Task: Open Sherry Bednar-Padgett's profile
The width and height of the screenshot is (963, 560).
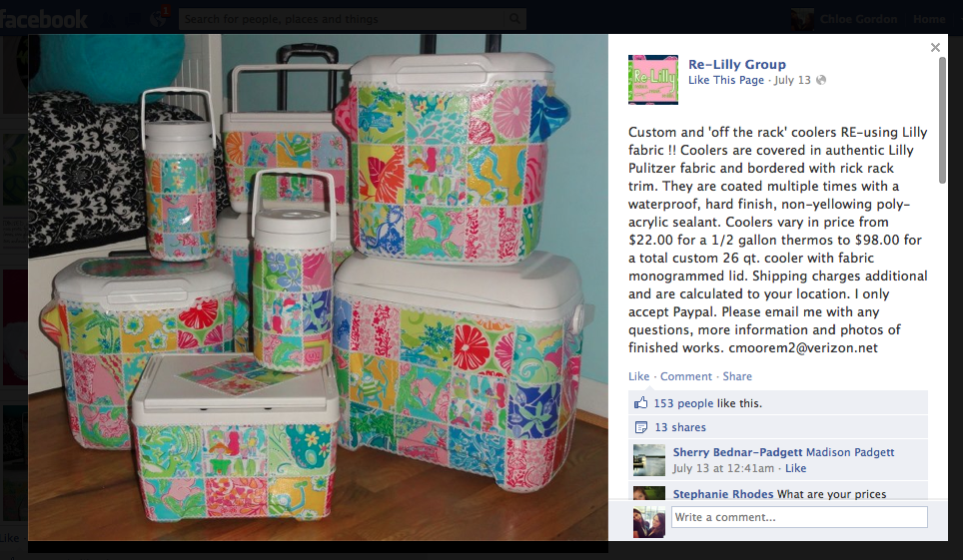Action: [737, 452]
